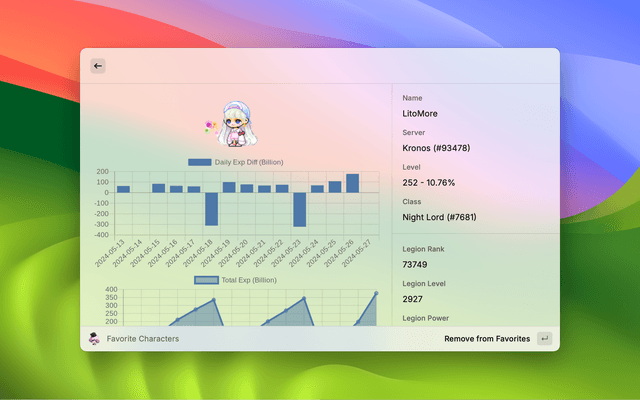640x400 pixels.
Task: Select Legion Level value 2927
Action: 414,299
